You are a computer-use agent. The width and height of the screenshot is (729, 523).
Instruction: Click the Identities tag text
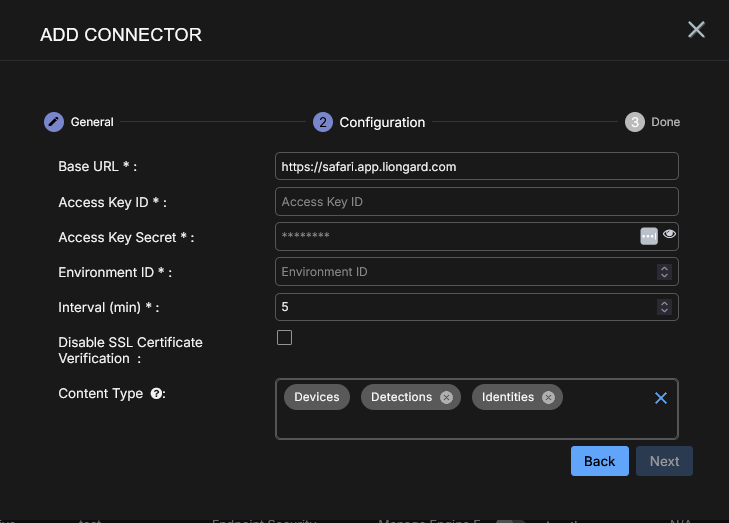[x=508, y=397]
